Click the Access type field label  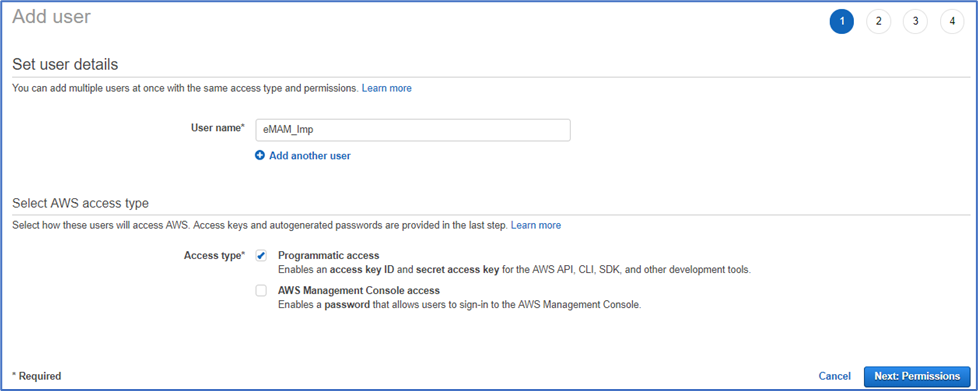point(215,255)
